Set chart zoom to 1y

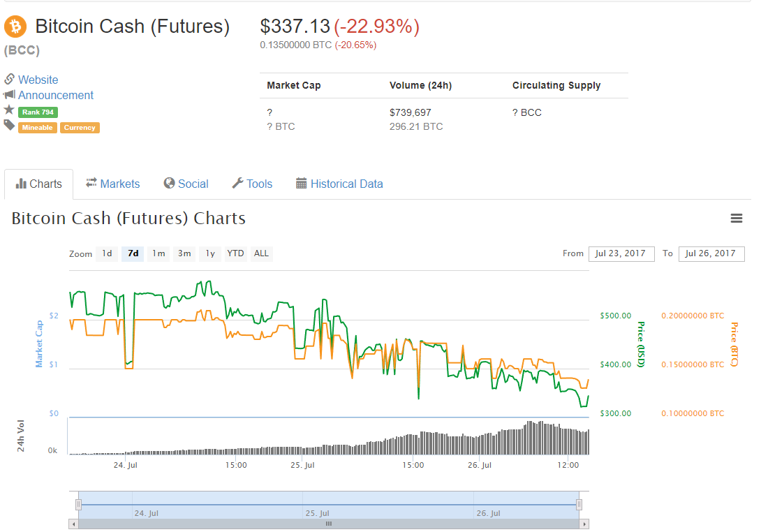tap(209, 253)
